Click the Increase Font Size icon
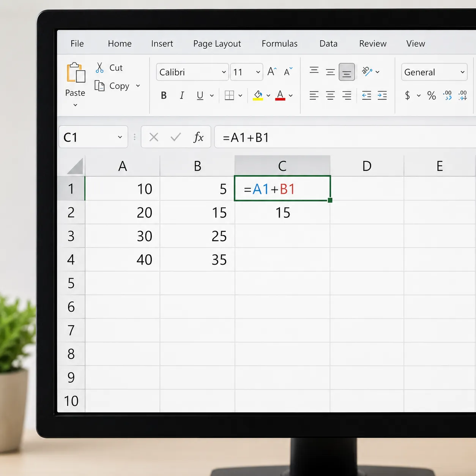 pyautogui.click(x=272, y=72)
